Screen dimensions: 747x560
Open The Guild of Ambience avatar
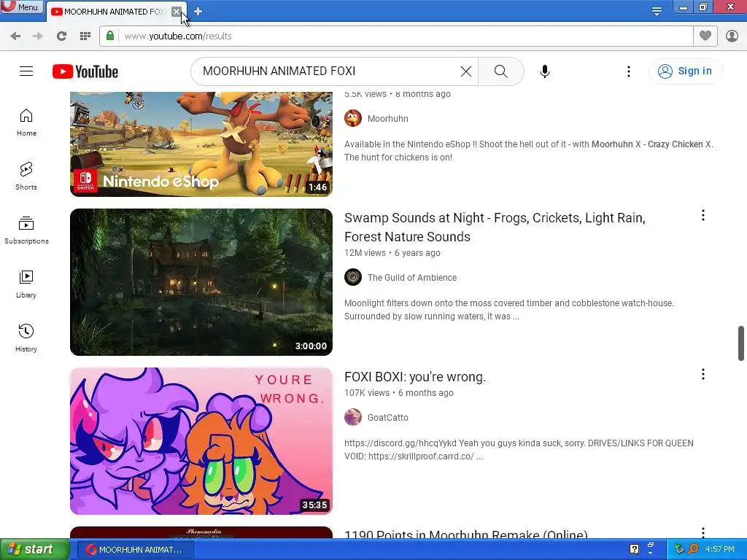coord(353,277)
